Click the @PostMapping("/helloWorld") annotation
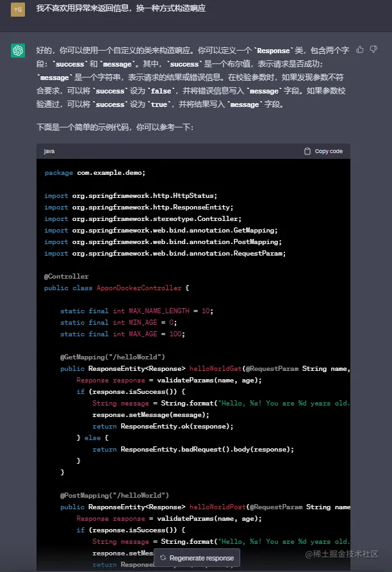Viewport: 392px width, 572px height. (115, 495)
